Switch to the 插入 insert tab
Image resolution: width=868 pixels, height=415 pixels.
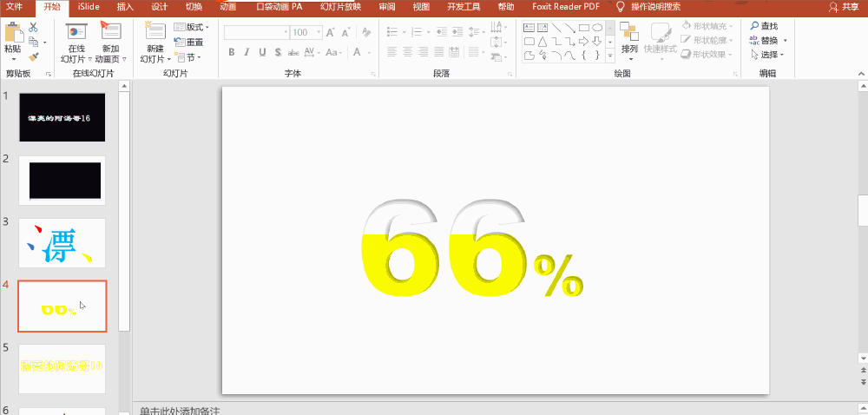pyautogui.click(x=125, y=7)
